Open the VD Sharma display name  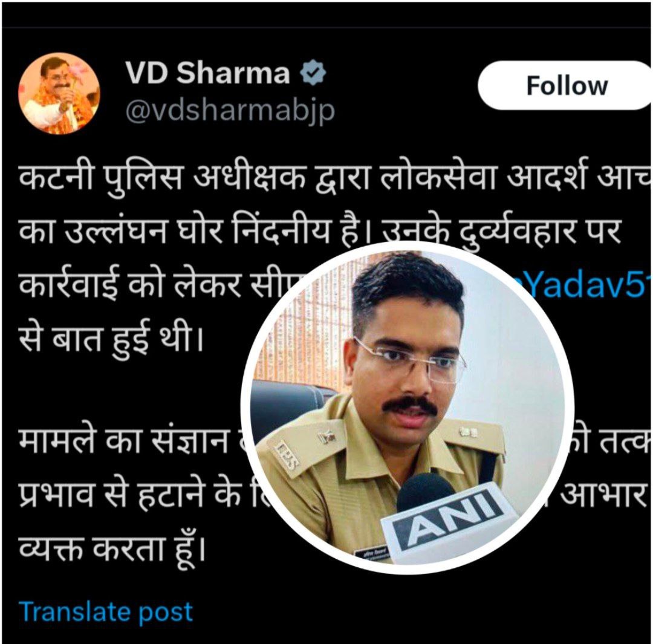pyautogui.click(x=207, y=73)
